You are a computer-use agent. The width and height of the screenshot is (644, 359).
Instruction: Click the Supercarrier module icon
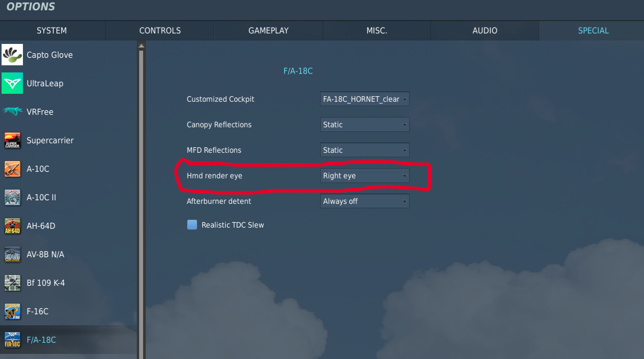pyautogui.click(x=12, y=140)
